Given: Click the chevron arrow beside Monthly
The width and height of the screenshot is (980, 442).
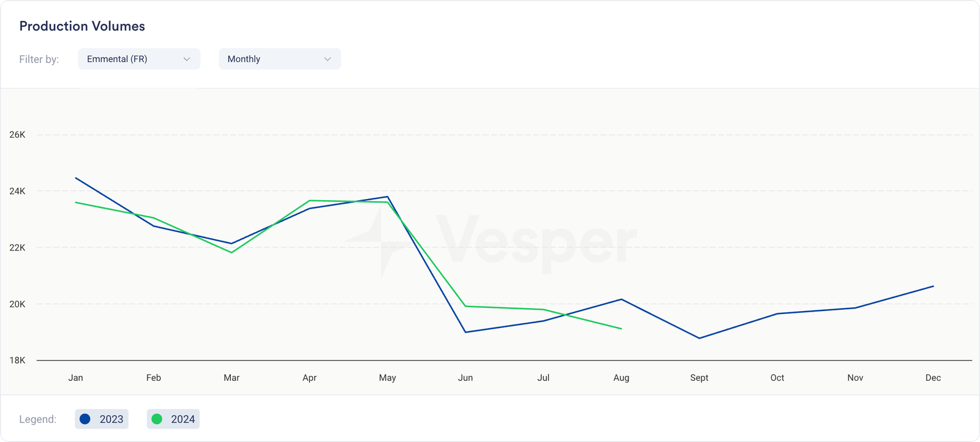Looking at the screenshot, I should pyautogui.click(x=328, y=59).
